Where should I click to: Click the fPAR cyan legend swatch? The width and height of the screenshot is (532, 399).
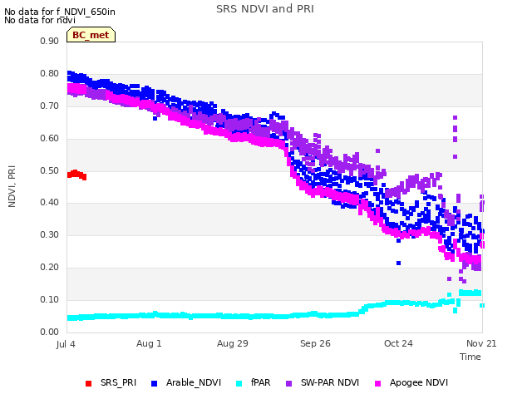tap(239, 383)
